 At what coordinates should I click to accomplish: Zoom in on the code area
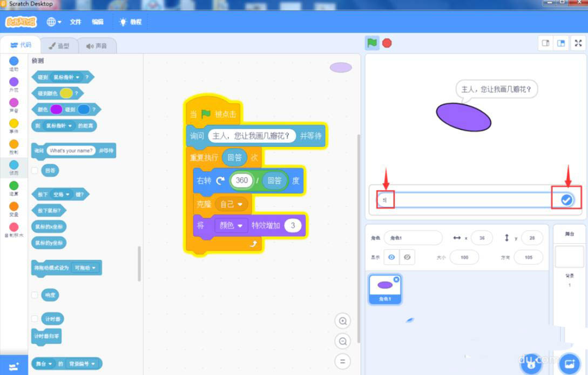pyautogui.click(x=343, y=320)
